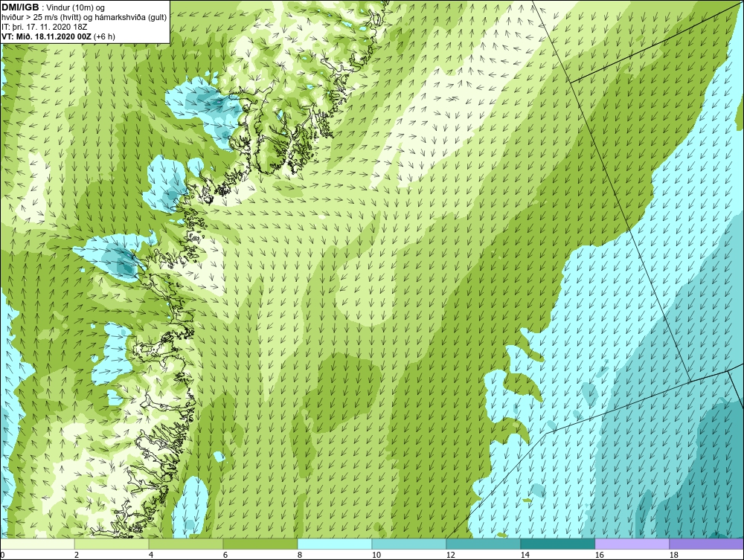Click the 4–6 m/s green legend swatch
The width and height of the screenshot is (744, 560).
186,544
